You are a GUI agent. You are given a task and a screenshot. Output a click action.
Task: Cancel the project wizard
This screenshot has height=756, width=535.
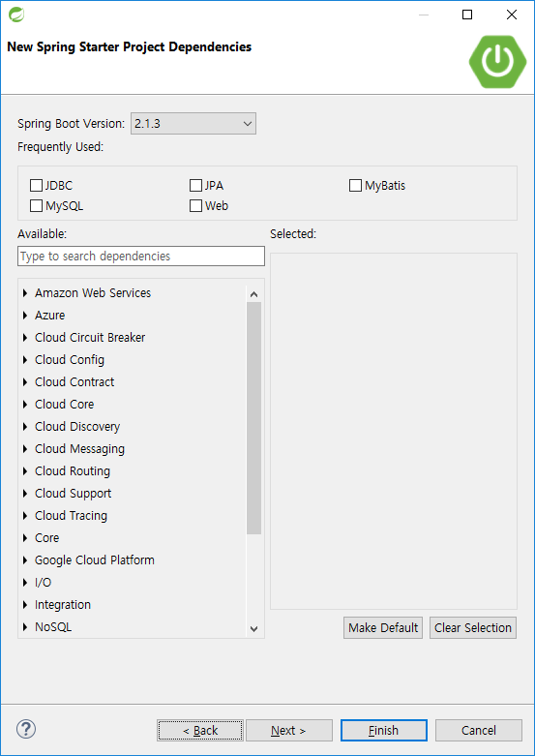[479, 731]
